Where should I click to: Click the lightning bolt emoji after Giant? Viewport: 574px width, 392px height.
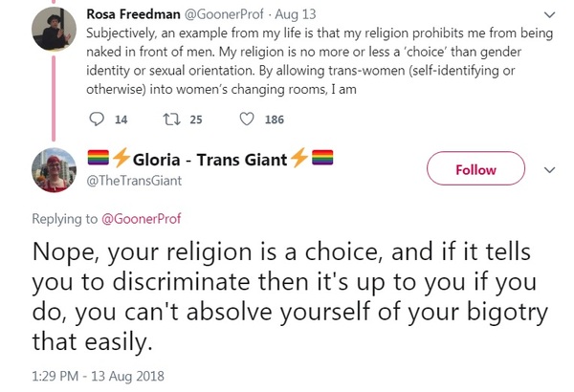click(299, 159)
